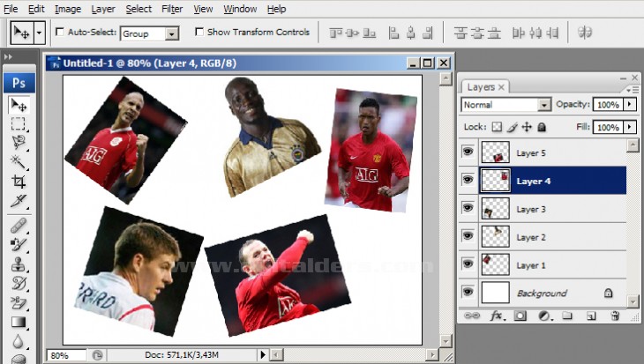The width and height of the screenshot is (644, 364).
Task: Open the Auto-Select Group dropdown
Action: tap(172, 33)
